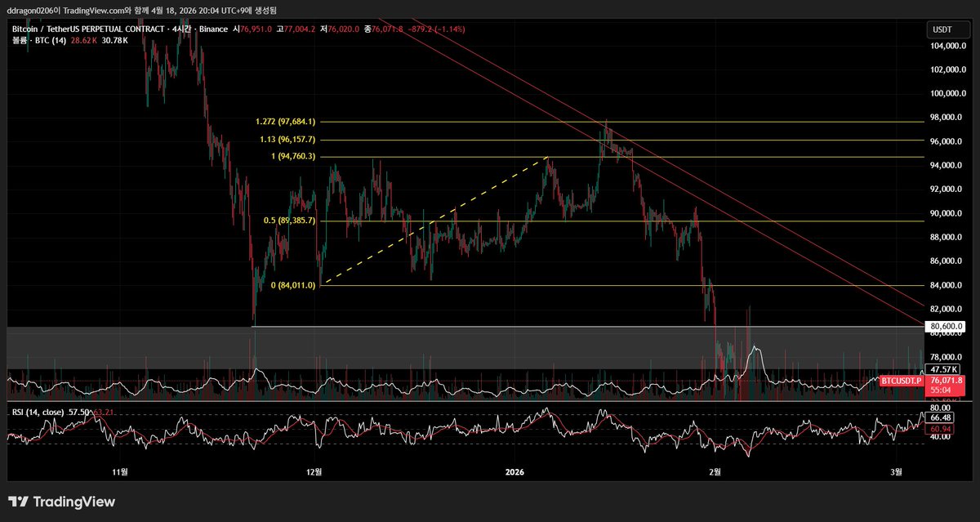The image size is (980, 522).
Task: Select the BTCUSDT.P price axis label
Action: (901, 381)
